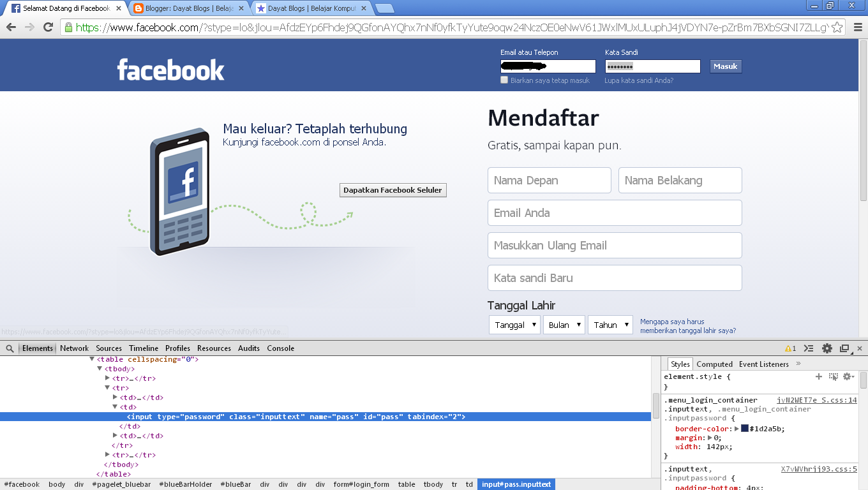Click the Kata Sandi login field

[x=653, y=66]
